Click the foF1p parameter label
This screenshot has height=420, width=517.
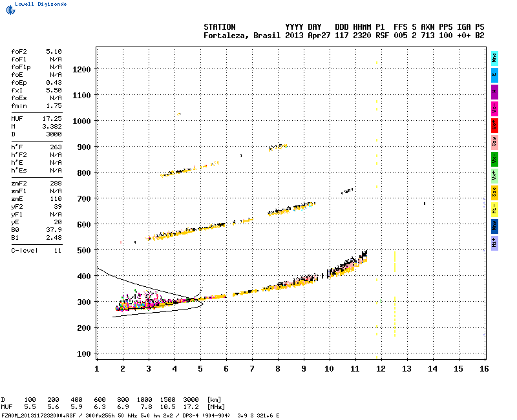[x=21, y=67]
